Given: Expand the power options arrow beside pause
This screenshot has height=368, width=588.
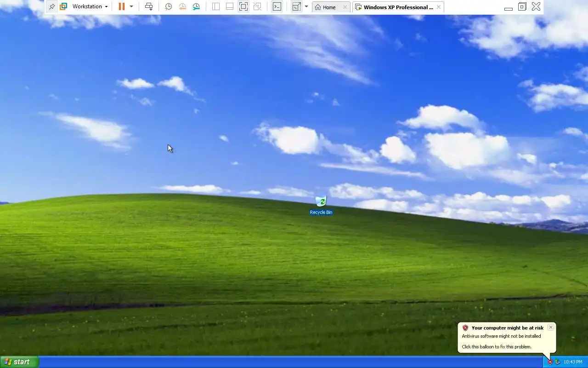Looking at the screenshot, I should click(131, 6).
